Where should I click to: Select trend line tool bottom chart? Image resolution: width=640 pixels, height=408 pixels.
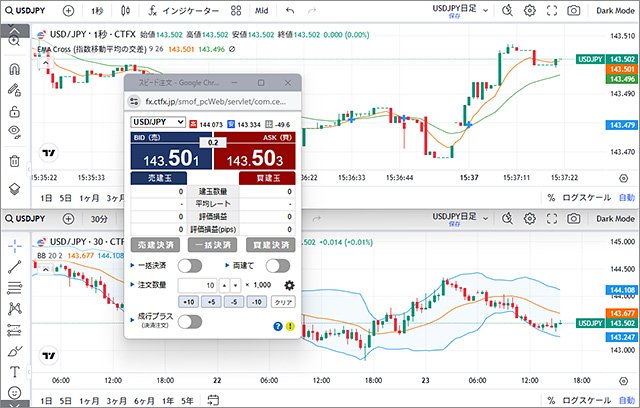pos(14,267)
